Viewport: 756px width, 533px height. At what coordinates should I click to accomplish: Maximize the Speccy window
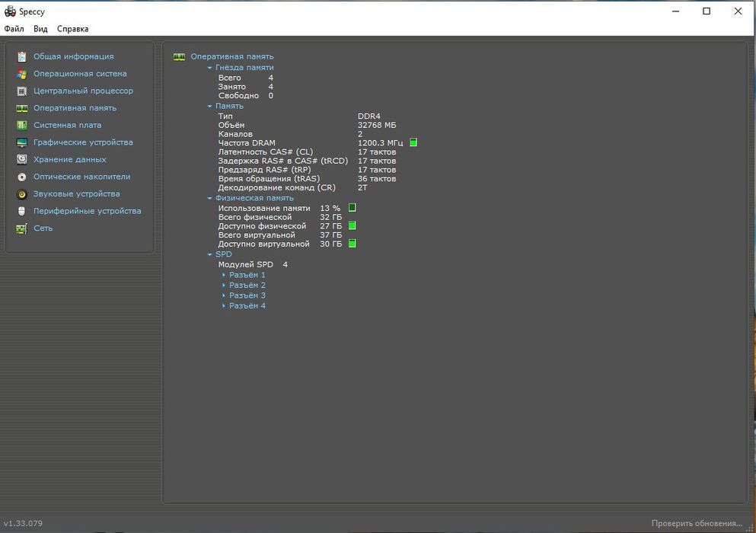(707, 11)
